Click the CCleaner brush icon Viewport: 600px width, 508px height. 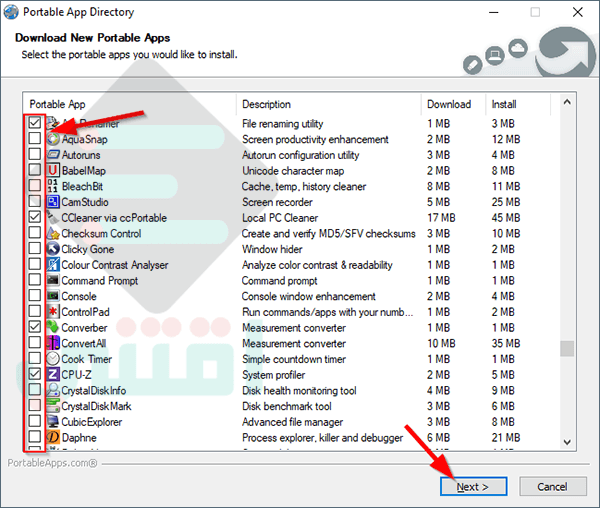(x=53, y=217)
